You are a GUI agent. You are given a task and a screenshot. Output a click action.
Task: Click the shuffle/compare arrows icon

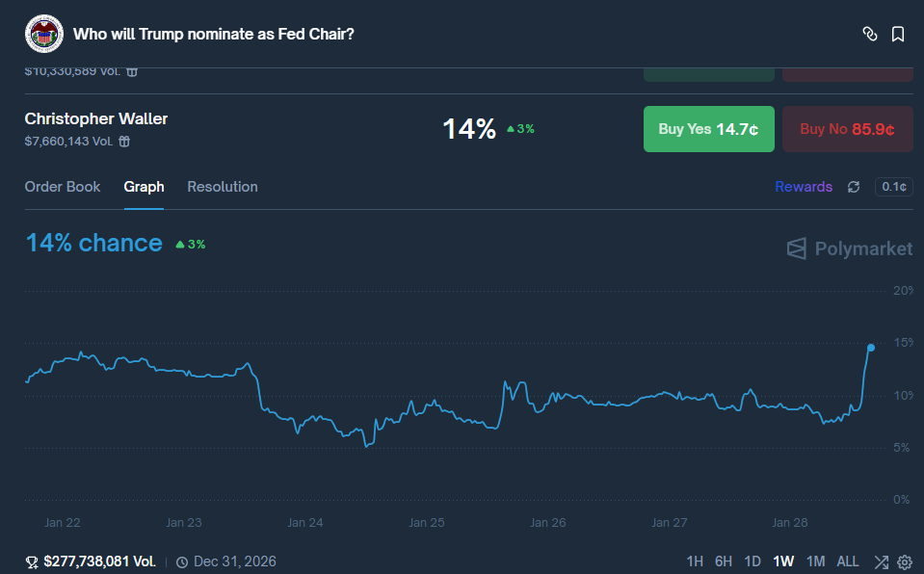pos(881,561)
